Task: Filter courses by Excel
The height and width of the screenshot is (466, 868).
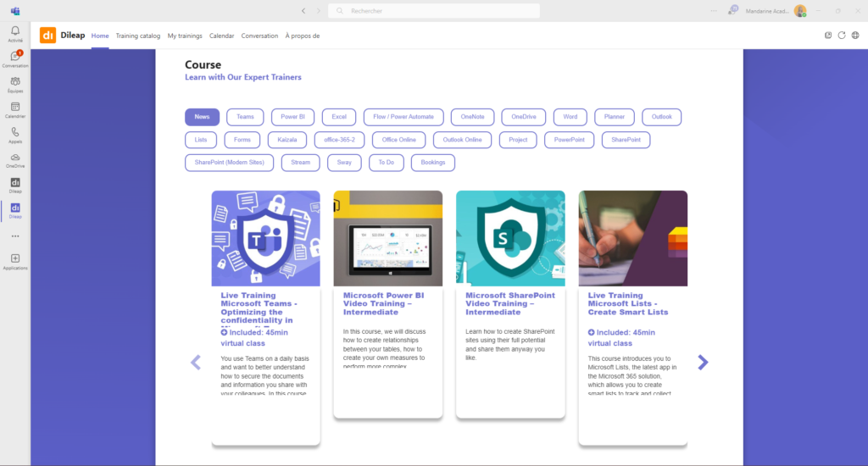Action: [339, 117]
